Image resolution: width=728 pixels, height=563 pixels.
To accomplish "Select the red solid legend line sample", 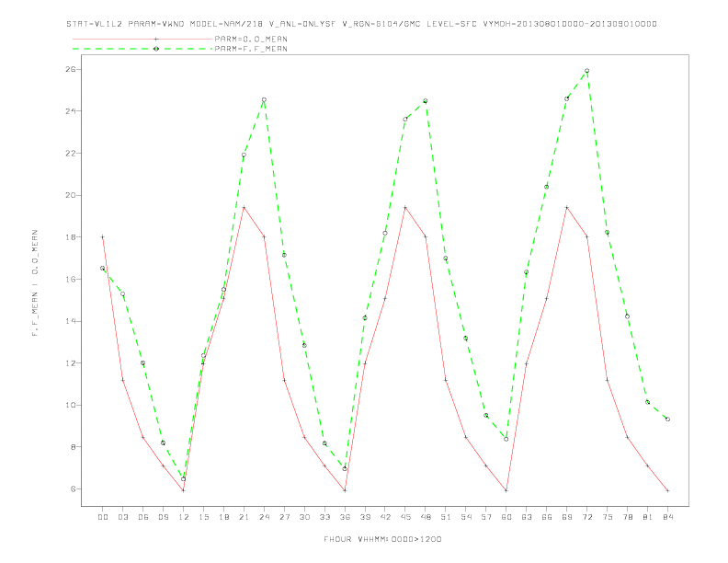I will pyautogui.click(x=142, y=39).
